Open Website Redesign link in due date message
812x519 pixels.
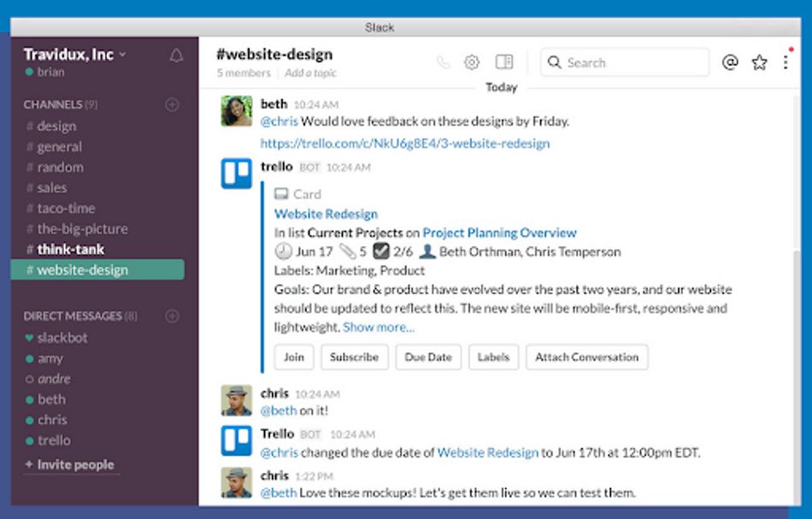[x=488, y=452]
